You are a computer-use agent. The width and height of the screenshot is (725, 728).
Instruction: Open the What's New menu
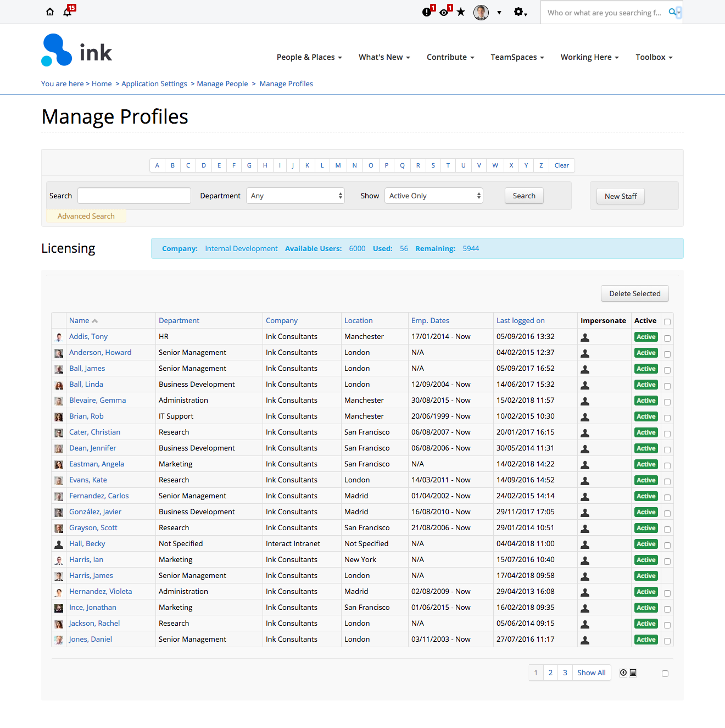(383, 57)
